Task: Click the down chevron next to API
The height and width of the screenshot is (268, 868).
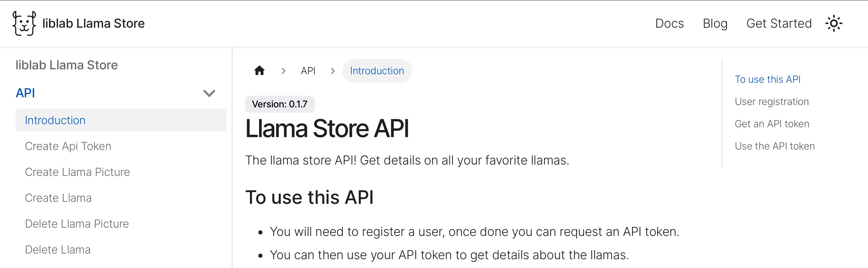Action: coord(209,93)
